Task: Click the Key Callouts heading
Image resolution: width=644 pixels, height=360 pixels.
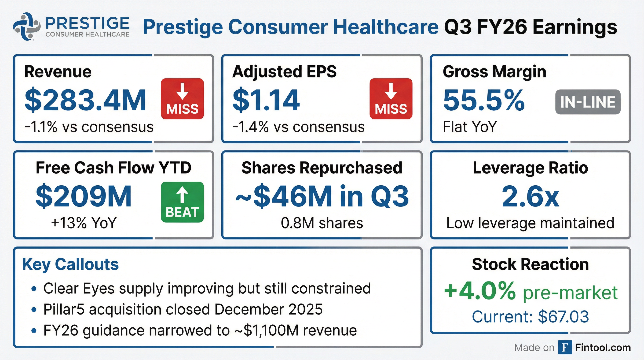Action: tap(70, 264)
